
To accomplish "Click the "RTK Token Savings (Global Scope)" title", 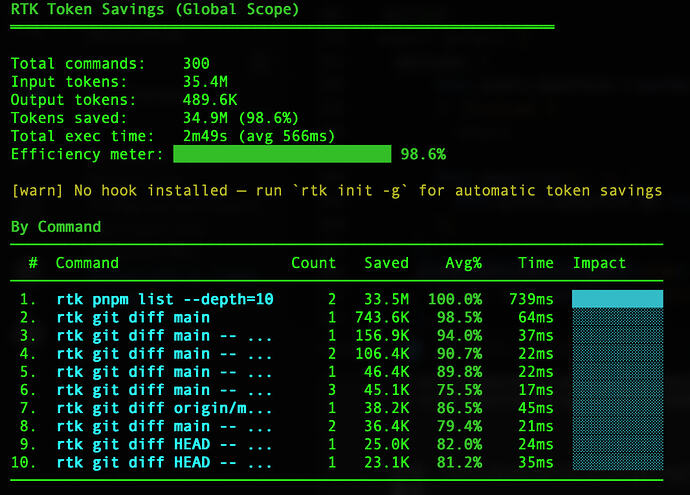I will (x=155, y=9).
